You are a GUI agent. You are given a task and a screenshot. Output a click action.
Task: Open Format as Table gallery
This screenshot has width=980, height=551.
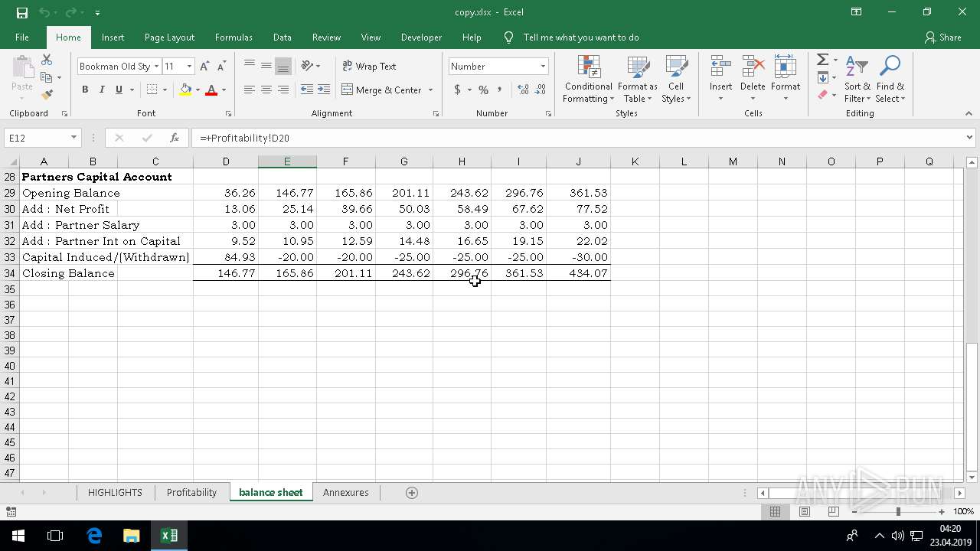637,79
